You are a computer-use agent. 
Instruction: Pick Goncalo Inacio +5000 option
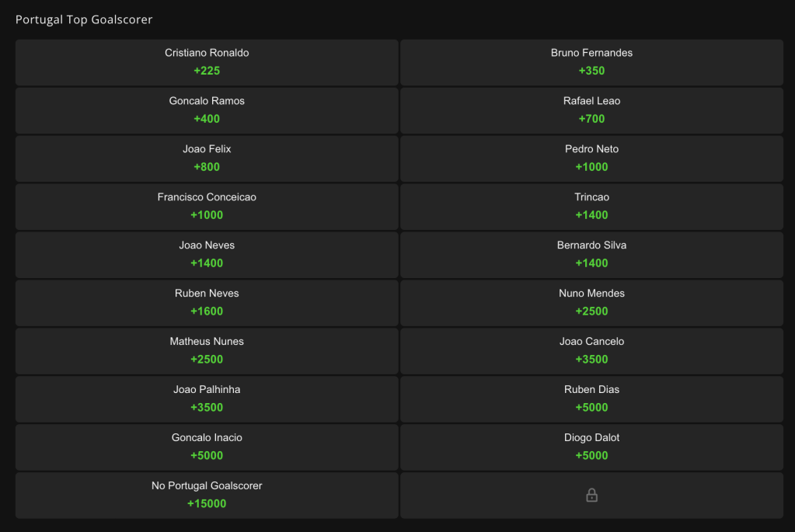207,447
